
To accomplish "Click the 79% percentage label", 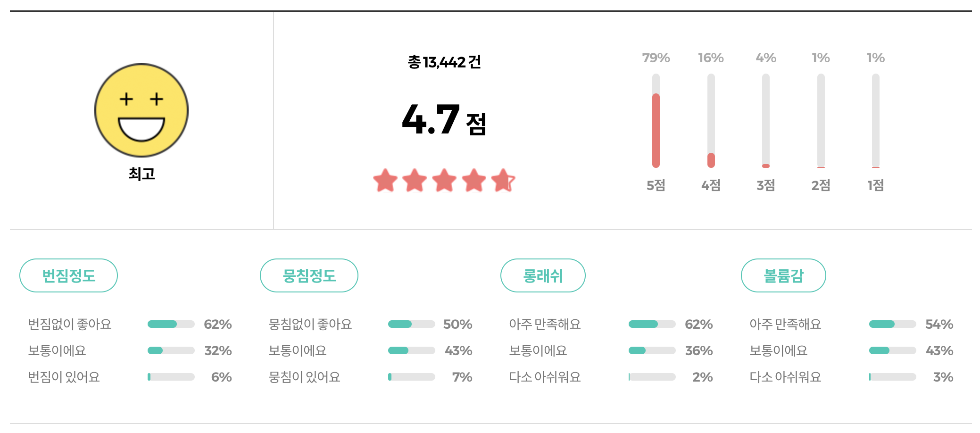I will point(656,58).
